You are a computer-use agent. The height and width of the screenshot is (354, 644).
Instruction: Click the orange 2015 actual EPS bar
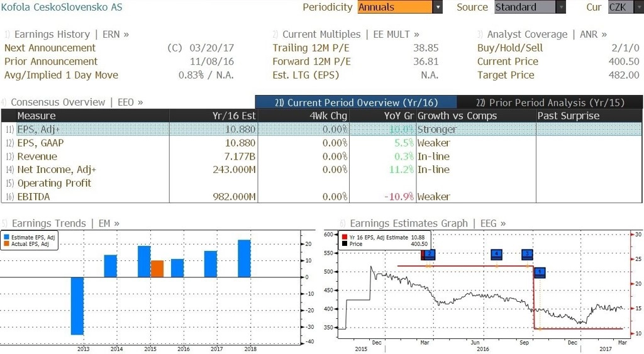[157, 269]
